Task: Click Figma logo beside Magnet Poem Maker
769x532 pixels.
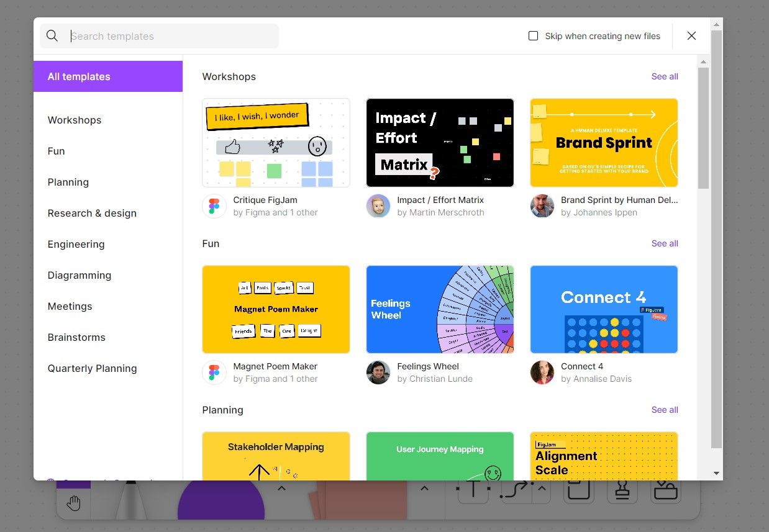Action: [214, 372]
